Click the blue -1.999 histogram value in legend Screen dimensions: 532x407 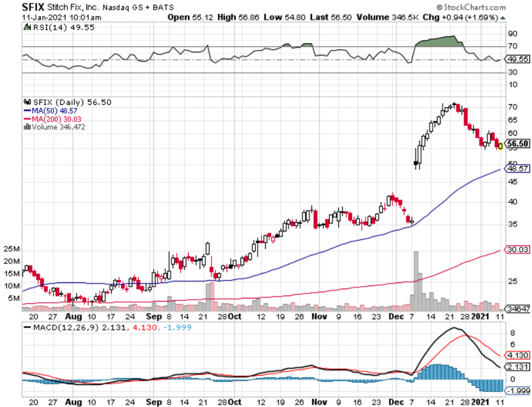click(177, 328)
